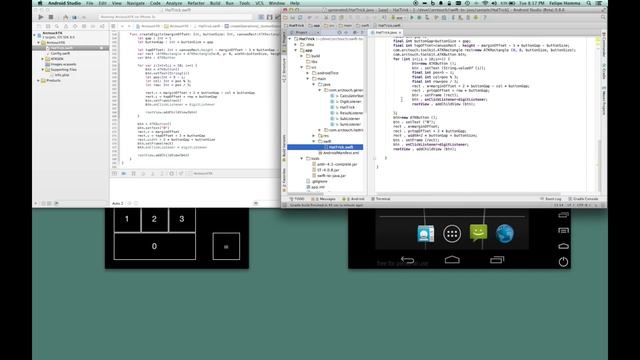Select swift-to-java.jar in tools folder
The width and height of the screenshot is (640, 360).
click(x=329, y=176)
